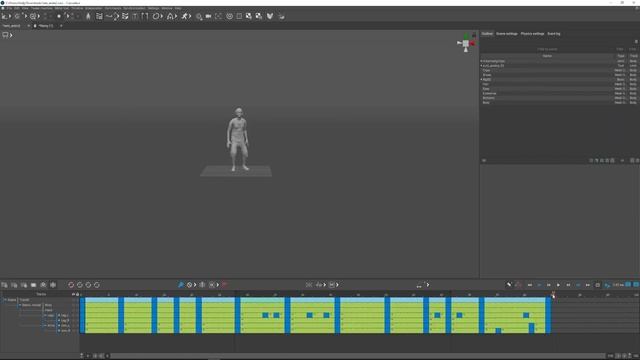Sort Outliner by Name column header

547,56
